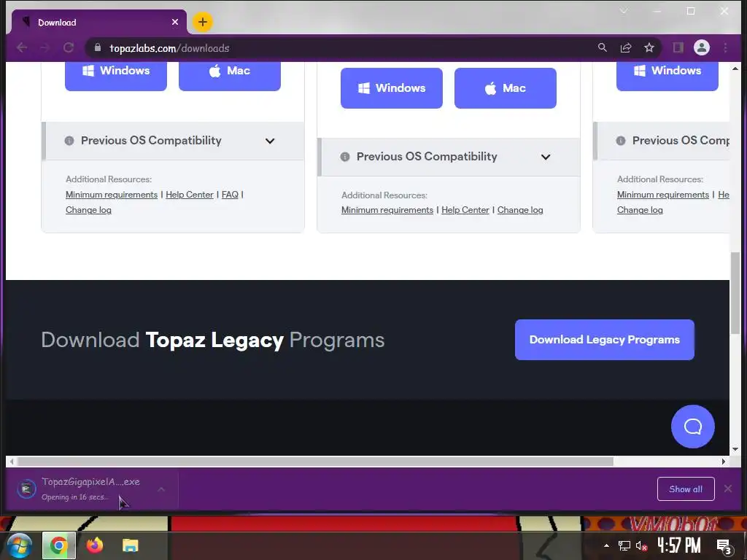Open the profile avatar icon
The width and height of the screenshot is (747, 560).
click(701, 47)
